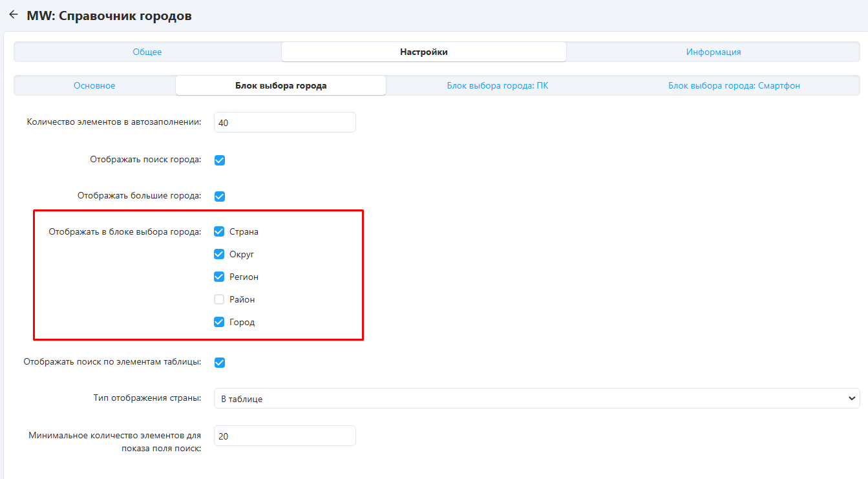Open the Блок выбора города: ПК tab

[497, 85]
